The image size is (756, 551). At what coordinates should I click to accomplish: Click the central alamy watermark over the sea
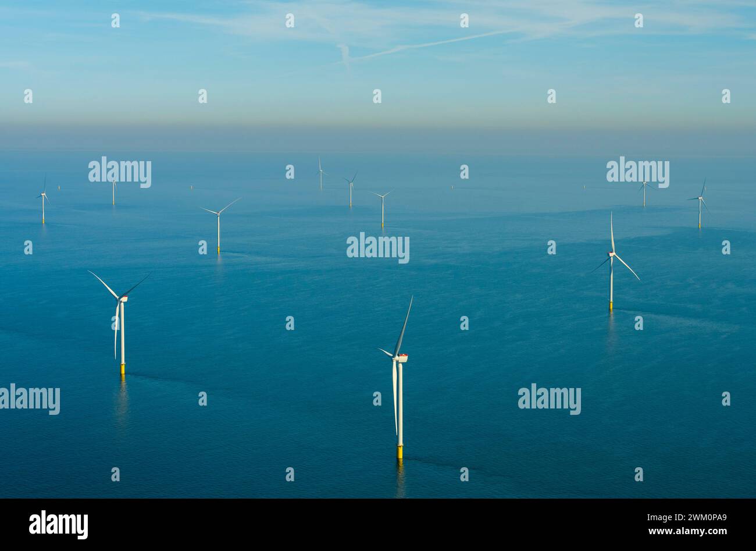tap(378, 248)
